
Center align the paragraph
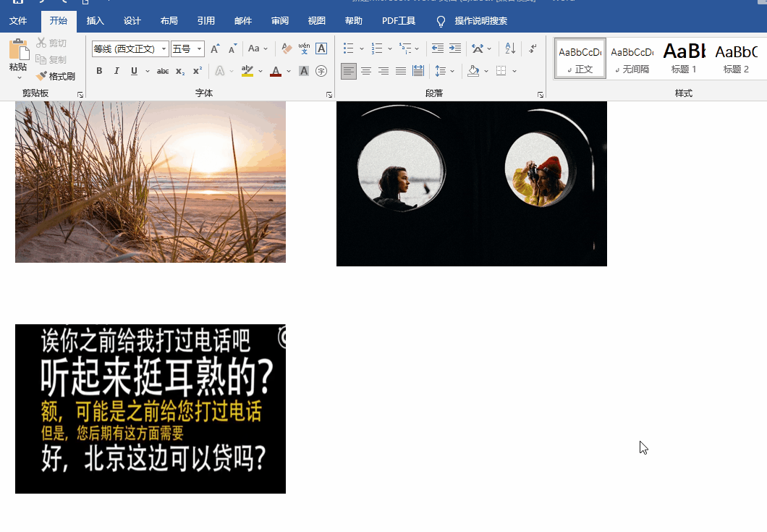pyautogui.click(x=366, y=71)
